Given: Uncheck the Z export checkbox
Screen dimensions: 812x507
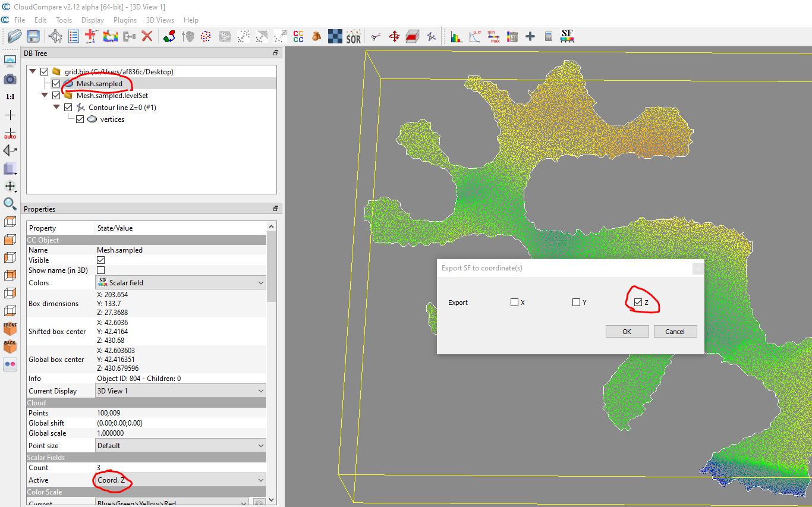Looking at the screenshot, I should (x=638, y=303).
